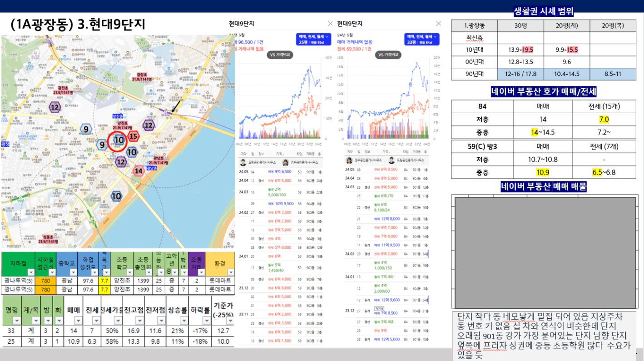The height and width of the screenshot is (361, 644).
Task: Click the blue 광남중 map label
Action: click(152, 168)
